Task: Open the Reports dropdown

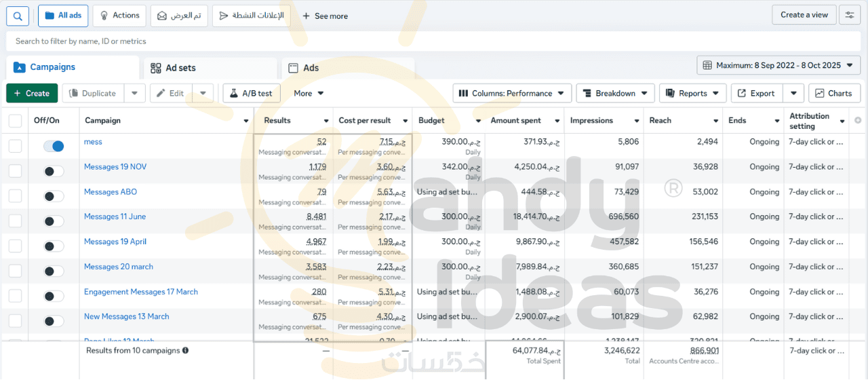Action: pyautogui.click(x=692, y=93)
